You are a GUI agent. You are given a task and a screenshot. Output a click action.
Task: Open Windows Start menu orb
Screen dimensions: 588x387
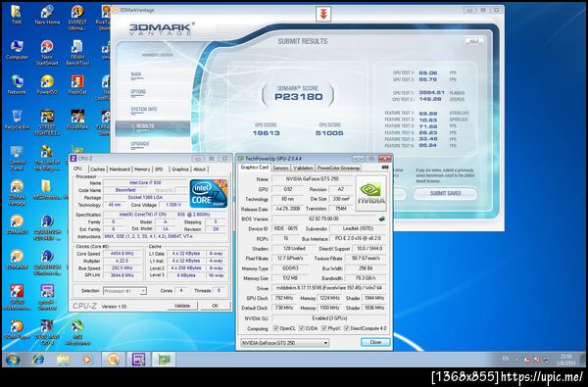[x=13, y=360]
